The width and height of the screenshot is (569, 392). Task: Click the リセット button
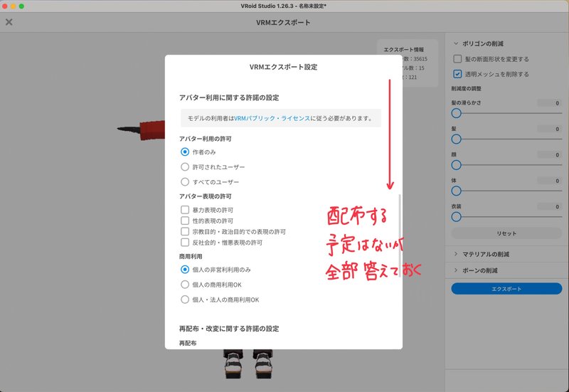click(x=506, y=233)
